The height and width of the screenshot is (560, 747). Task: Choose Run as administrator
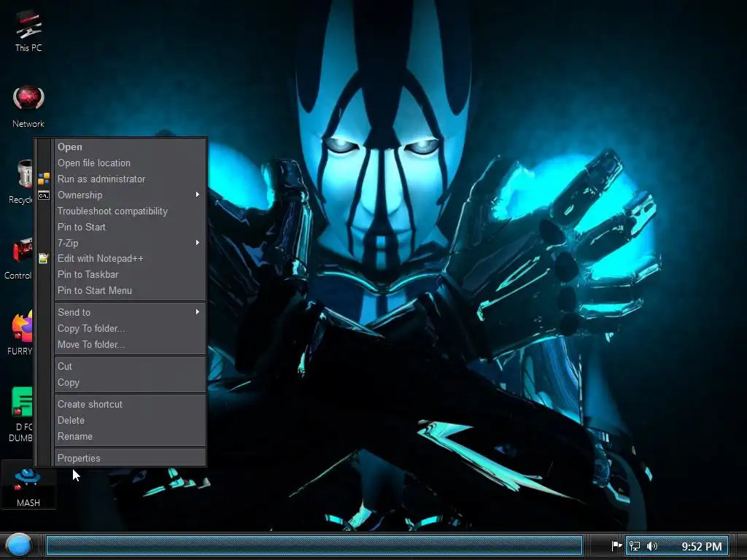(131, 179)
